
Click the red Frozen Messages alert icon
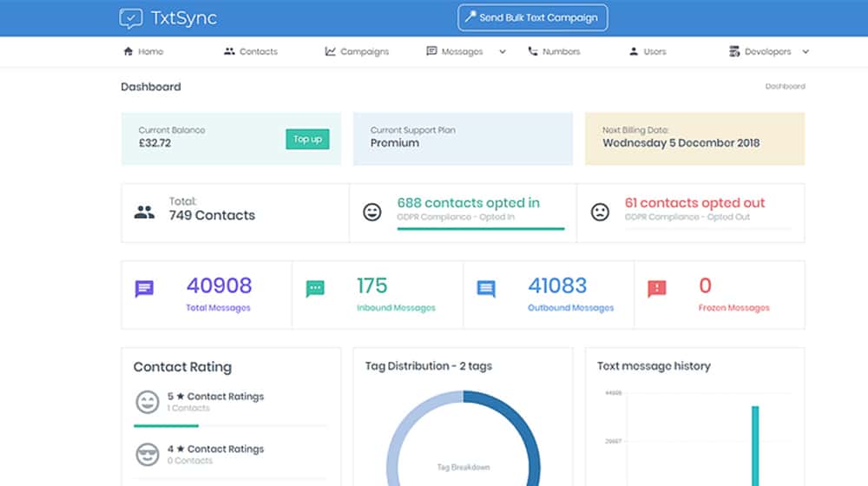657,289
